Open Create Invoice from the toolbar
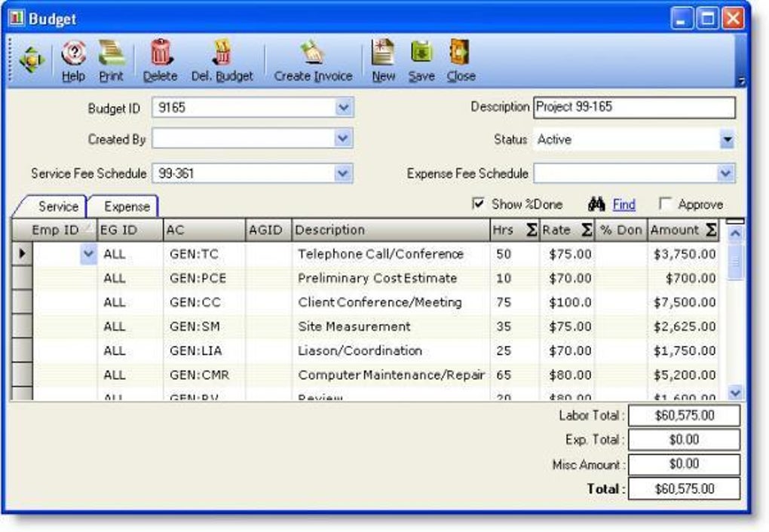This screenshot has height=532, width=769. 312,60
